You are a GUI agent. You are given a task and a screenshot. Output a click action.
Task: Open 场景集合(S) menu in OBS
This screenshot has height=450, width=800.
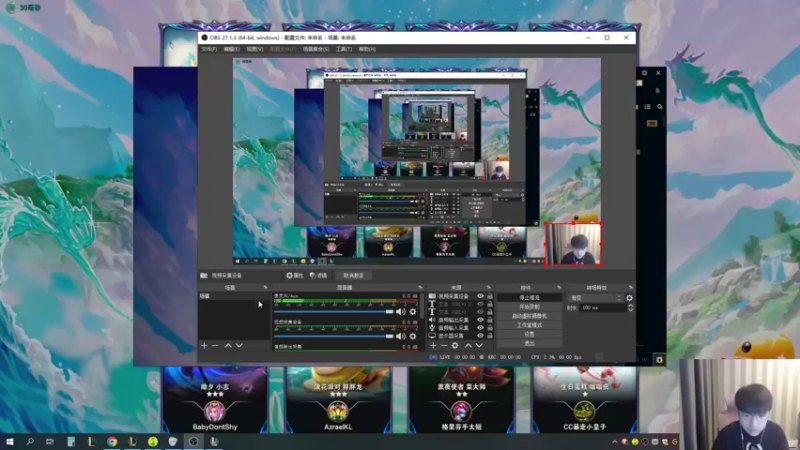(316, 49)
